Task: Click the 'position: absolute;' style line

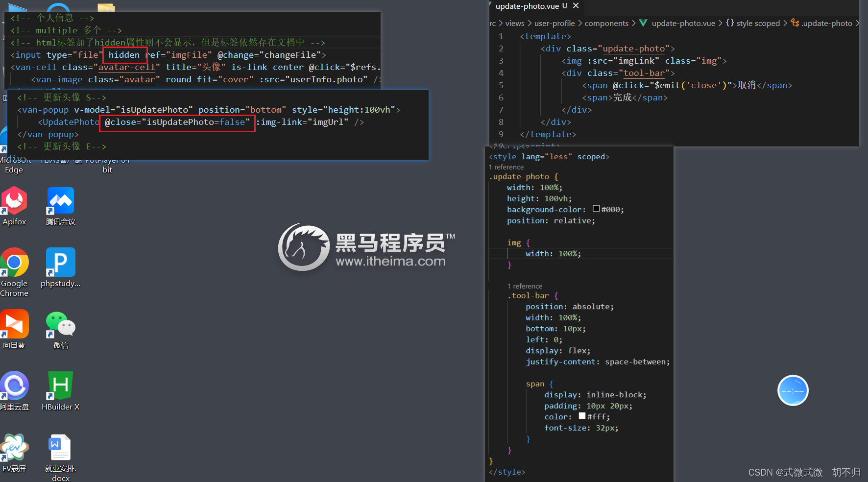Action: [570, 307]
